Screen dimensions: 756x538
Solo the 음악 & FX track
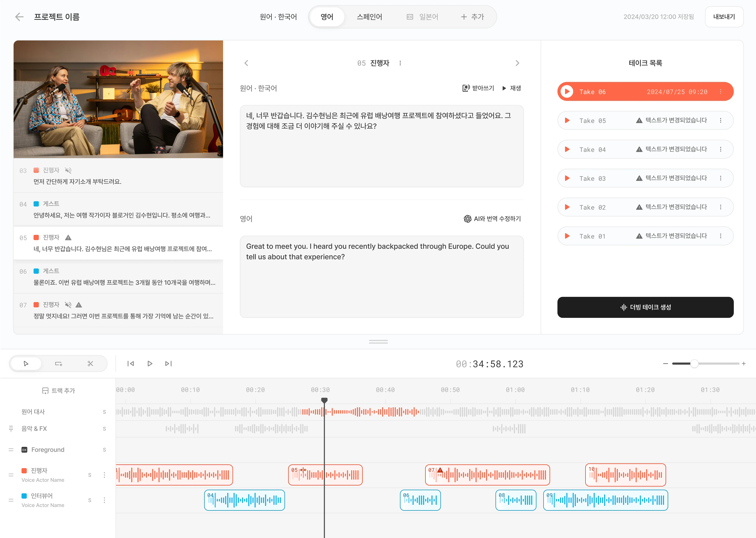coord(104,429)
